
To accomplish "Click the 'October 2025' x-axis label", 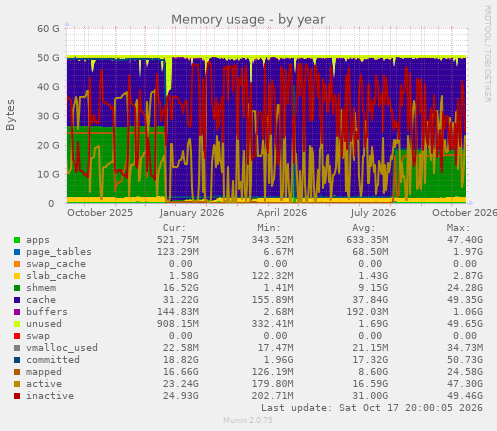I will 100,213.
